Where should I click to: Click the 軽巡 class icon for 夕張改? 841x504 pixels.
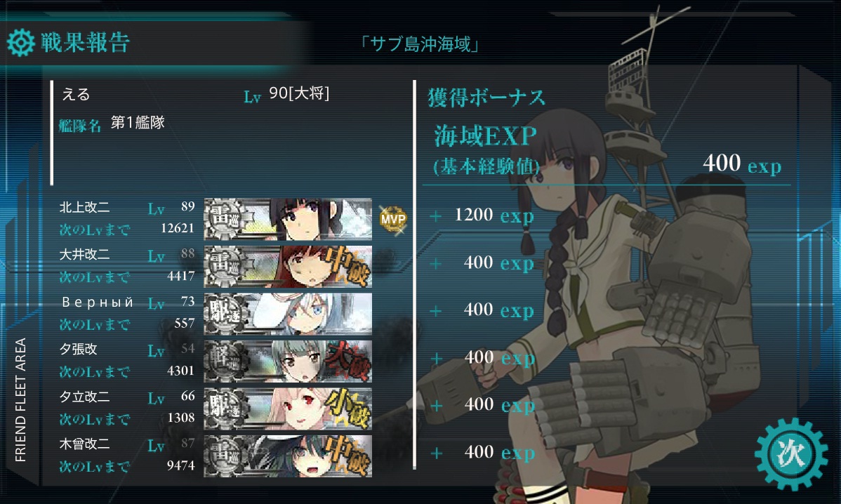[x=226, y=362]
